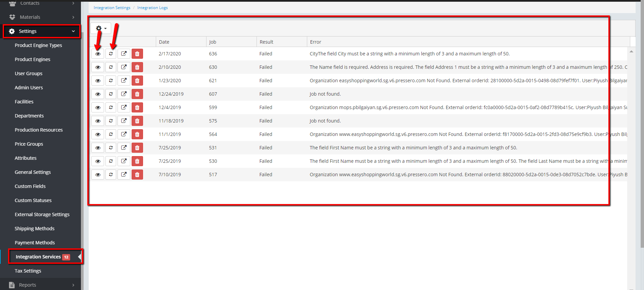This screenshot has height=290, width=644.
Task: Open Integration Services in sidebar
Action: point(38,257)
